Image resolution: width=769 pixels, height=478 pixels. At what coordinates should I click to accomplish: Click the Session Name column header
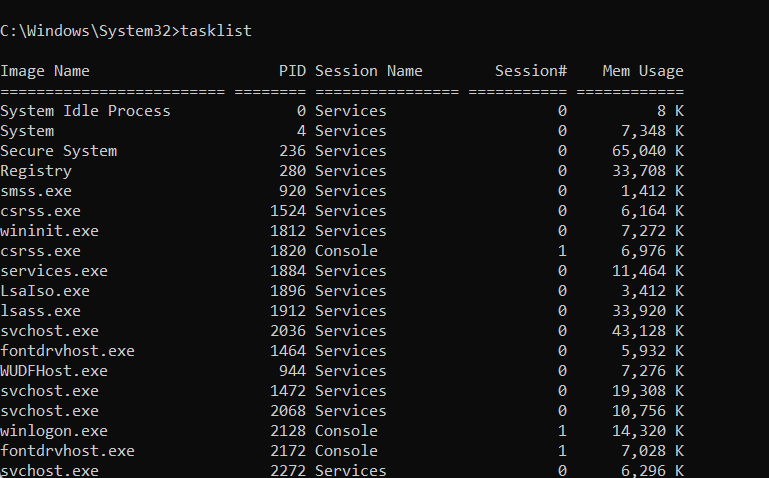point(368,71)
